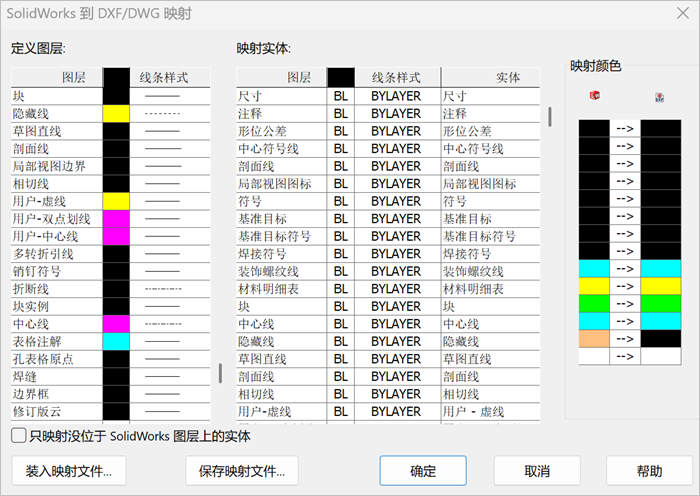This screenshot has height=496, width=700.
Task: Click 图层 header in the 映射实体 table
Action: (281, 77)
